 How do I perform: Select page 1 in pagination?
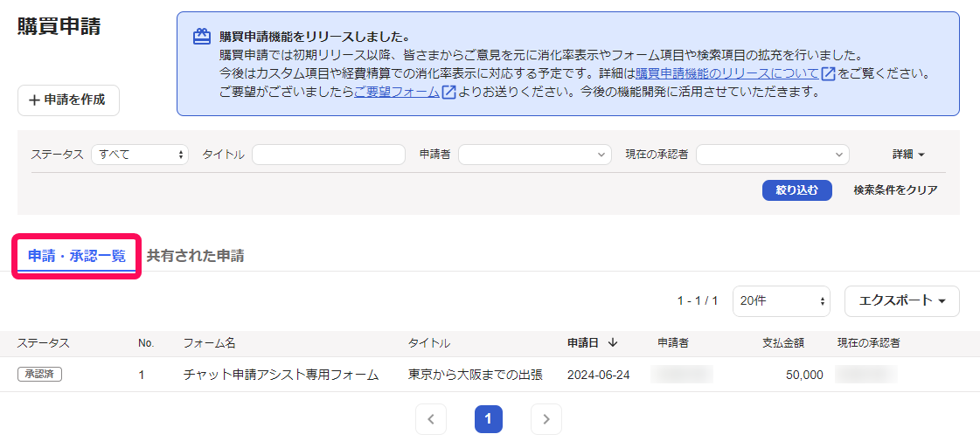point(489,419)
